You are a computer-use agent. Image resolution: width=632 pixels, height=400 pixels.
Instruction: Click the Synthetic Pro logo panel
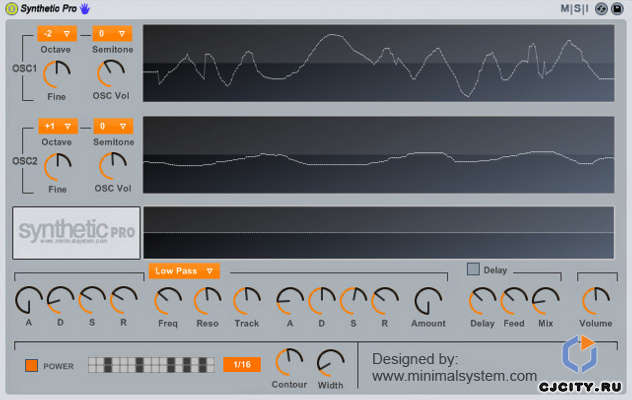tap(77, 233)
